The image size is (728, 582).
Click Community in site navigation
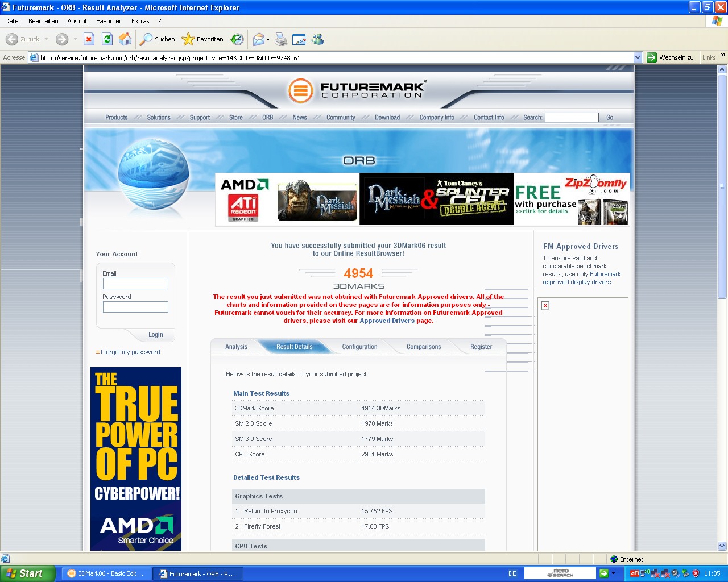[x=341, y=118]
